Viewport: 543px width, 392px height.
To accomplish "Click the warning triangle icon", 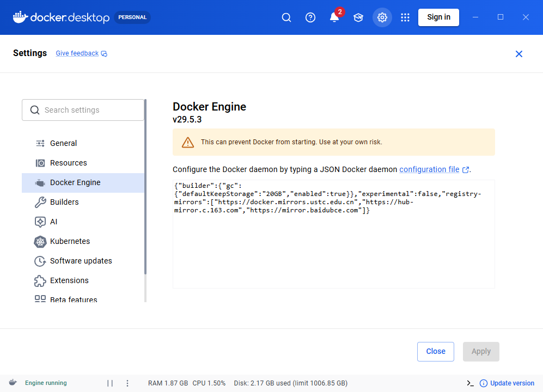I will (188, 142).
